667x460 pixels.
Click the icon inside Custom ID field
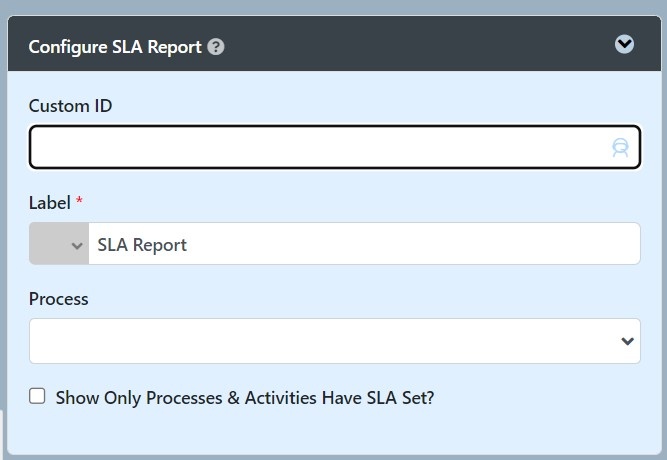point(620,148)
